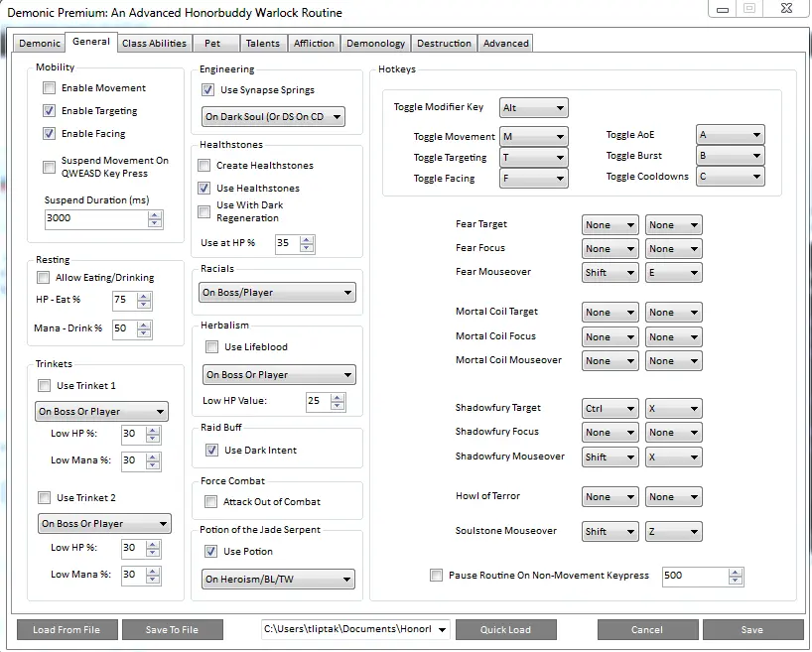Check Pause Routine On Non-Movement Keypress

coord(436,576)
